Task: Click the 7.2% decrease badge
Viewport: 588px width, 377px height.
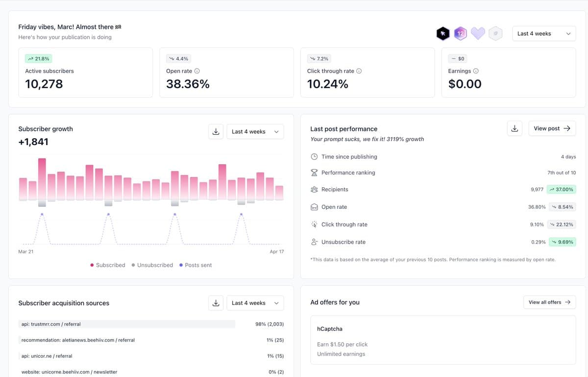Action: [x=319, y=58]
